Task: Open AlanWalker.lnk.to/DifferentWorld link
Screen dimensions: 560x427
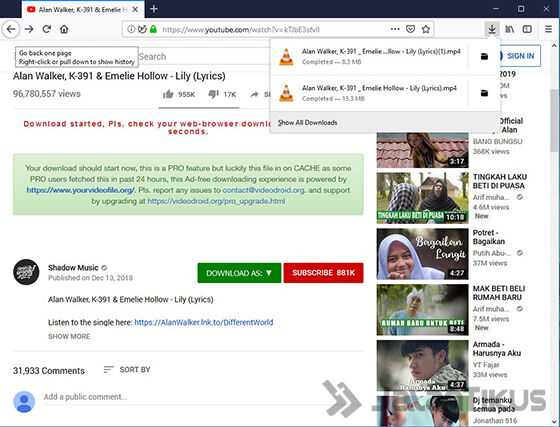Action: tap(204, 322)
